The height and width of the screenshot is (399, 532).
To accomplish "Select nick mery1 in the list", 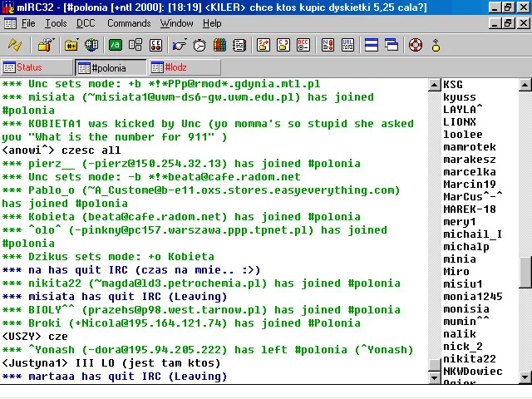I will pyautogui.click(x=460, y=222).
